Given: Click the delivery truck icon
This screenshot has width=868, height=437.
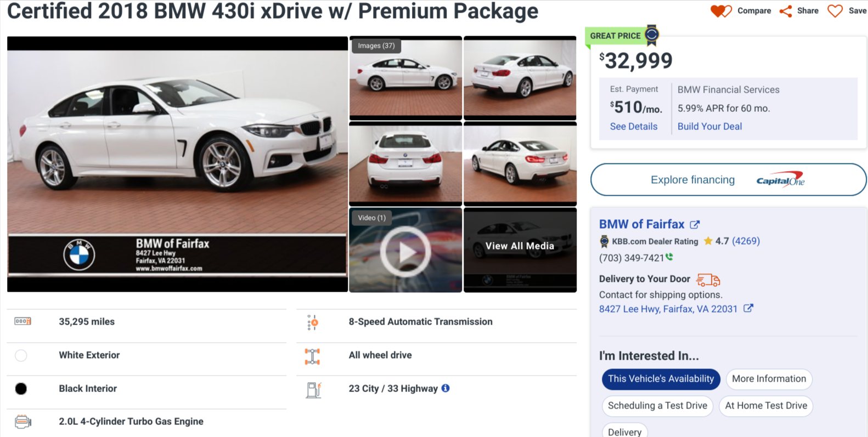Looking at the screenshot, I should pyautogui.click(x=708, y=280).
